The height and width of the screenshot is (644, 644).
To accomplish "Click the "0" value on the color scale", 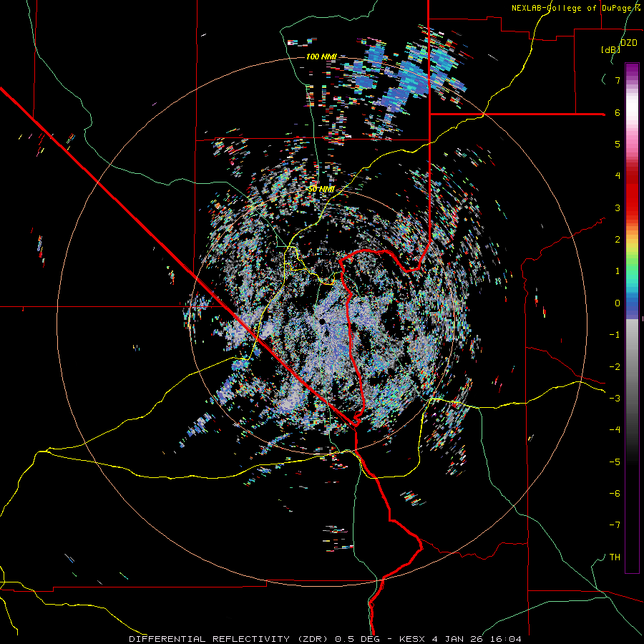I will [x=618, y=303].
